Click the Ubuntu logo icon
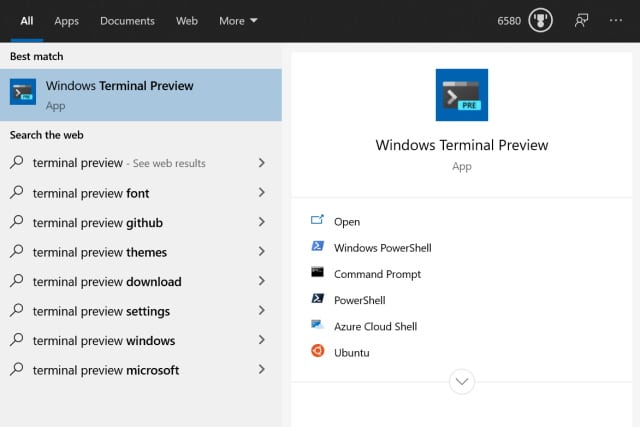 click(x=318, y=351)
